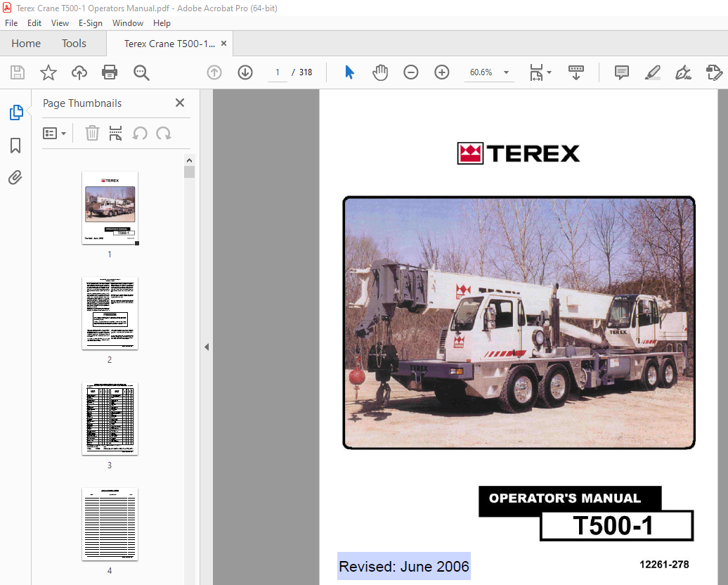This screenshot has width=728, height=585.
Task: Click the upload to cloud icon
Action: click(79, 72)
